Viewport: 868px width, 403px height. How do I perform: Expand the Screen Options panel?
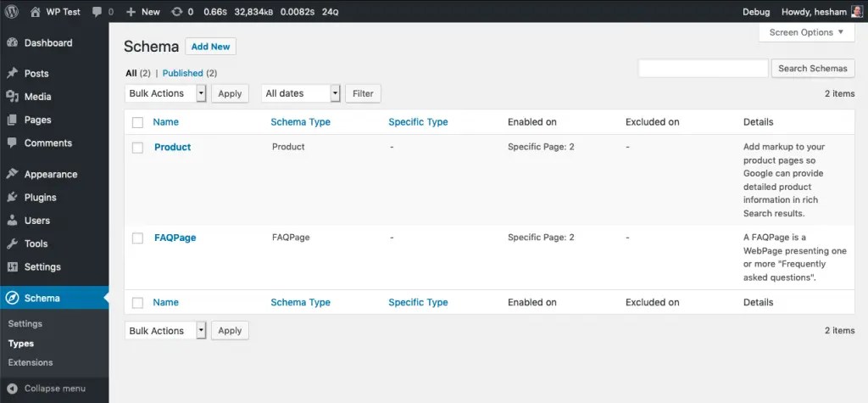point(807,32)
